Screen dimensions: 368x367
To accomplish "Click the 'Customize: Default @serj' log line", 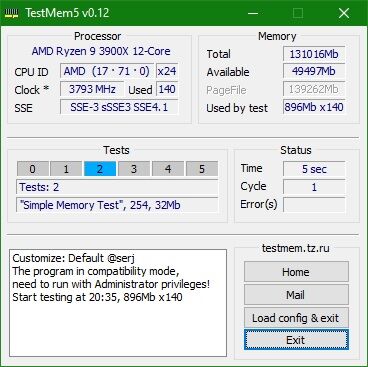I will 74,258.
